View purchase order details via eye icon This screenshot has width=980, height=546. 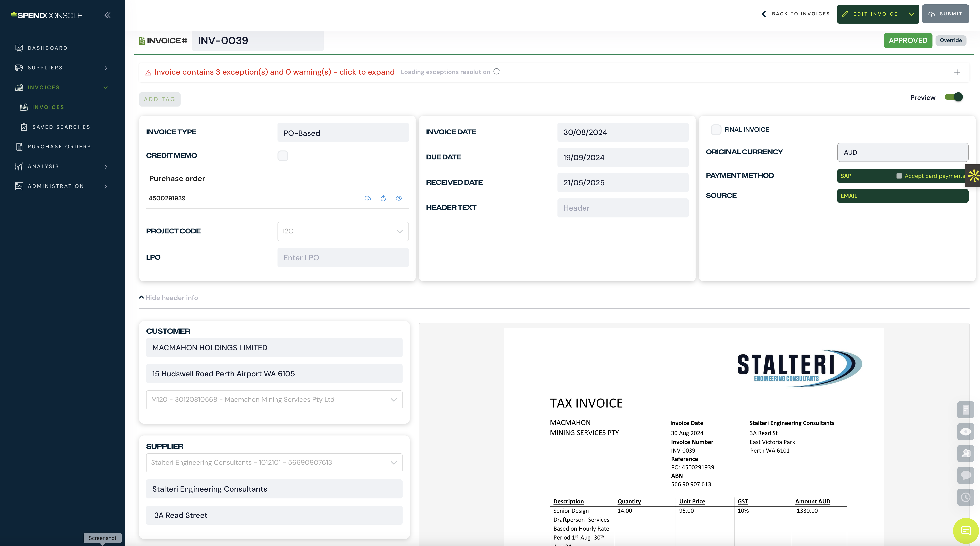coord(398,198)
